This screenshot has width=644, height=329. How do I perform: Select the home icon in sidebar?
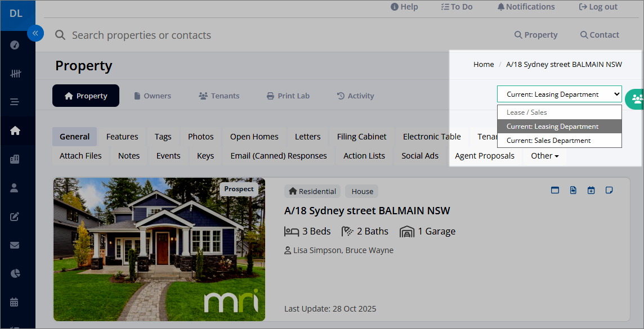15,131
